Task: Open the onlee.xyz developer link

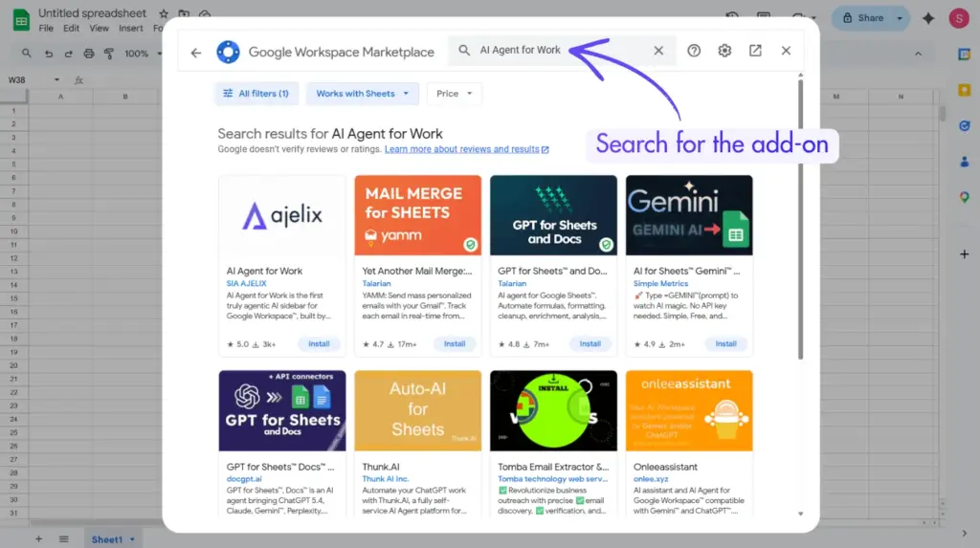Action: click(x=651, y=479)
